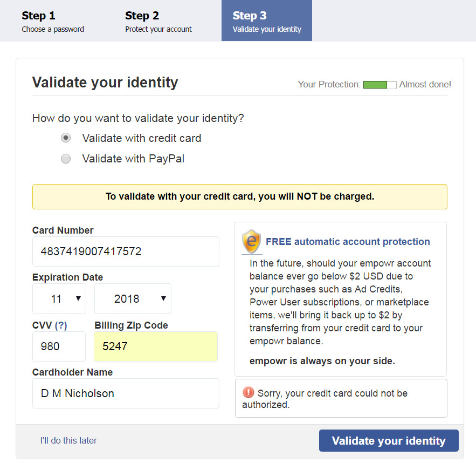Click into the CVV input field
Screen dimensions: 476x470
pyautogui.click(x=59, y=346)
